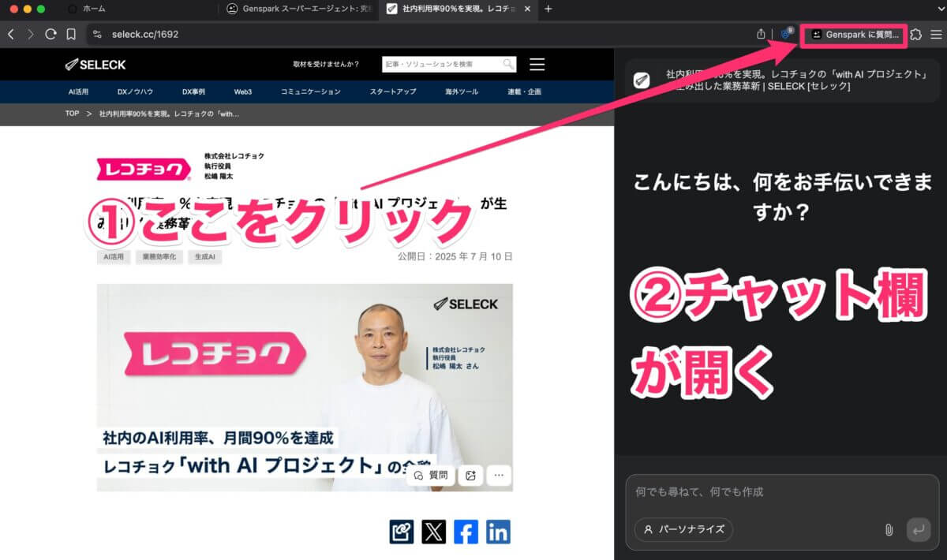Click the 質問 button on the image
This screenshot has width=947, height=560.
pos(431,475)
